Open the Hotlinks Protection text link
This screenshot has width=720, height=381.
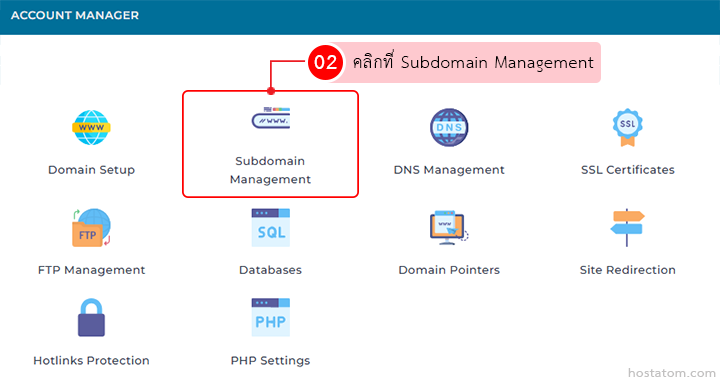pos(91,360)
